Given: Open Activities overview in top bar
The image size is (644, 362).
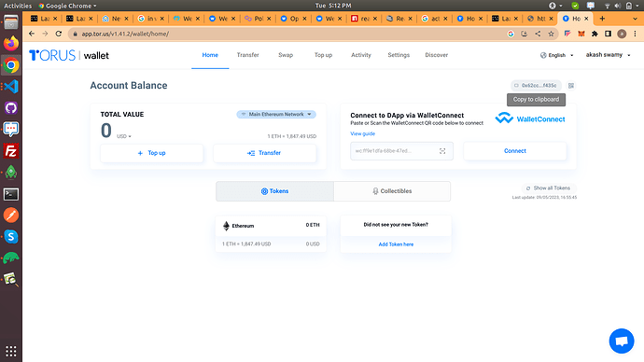Looking at the screenshot, I should 18,6.
